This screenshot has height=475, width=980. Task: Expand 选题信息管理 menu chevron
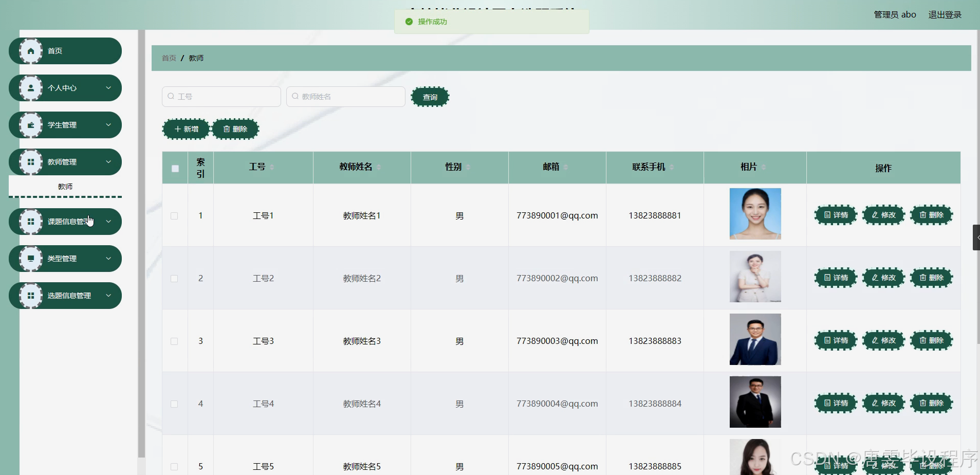point(108,296)
